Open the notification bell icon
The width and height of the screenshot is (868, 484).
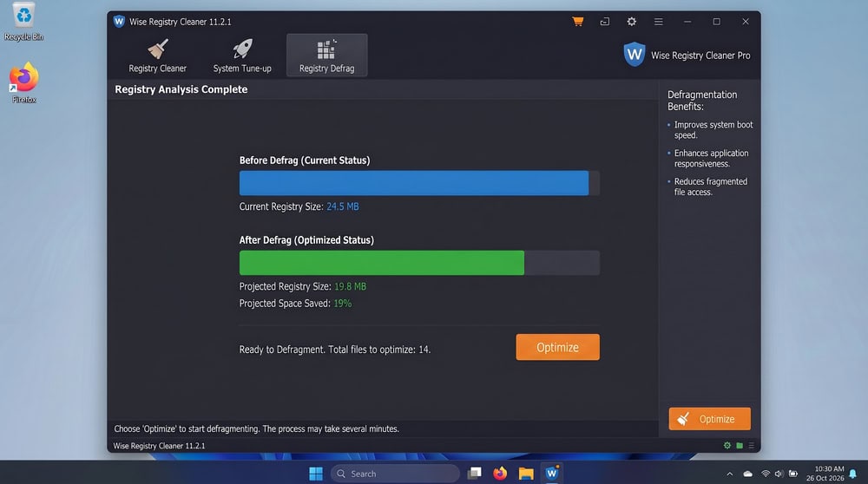(x=853, y=474)
